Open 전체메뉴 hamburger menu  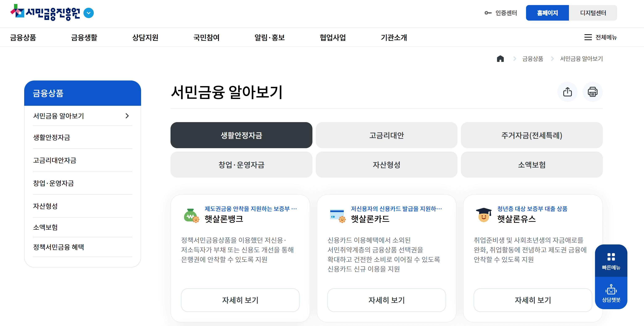(x=600, y=37)
